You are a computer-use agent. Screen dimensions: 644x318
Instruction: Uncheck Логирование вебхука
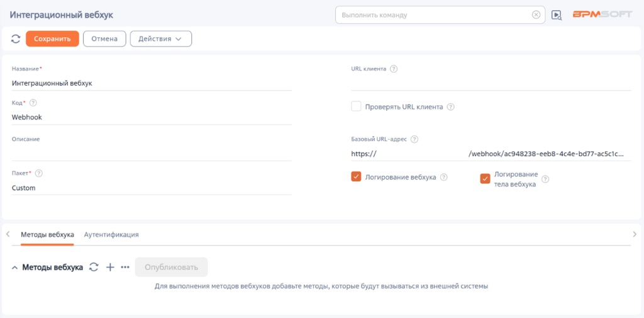356,177
